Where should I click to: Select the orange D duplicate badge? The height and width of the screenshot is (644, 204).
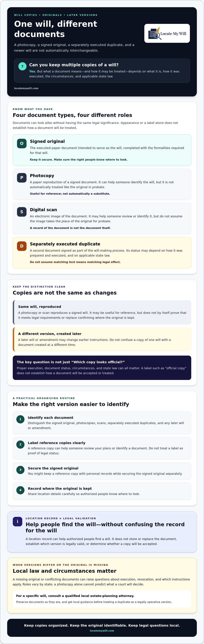coord(22,246)
